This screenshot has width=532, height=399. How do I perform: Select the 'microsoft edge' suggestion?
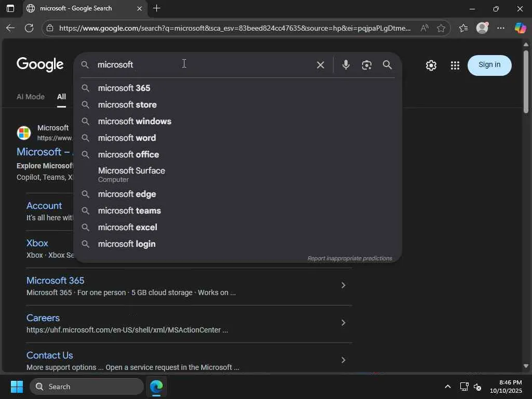[237, 194]
